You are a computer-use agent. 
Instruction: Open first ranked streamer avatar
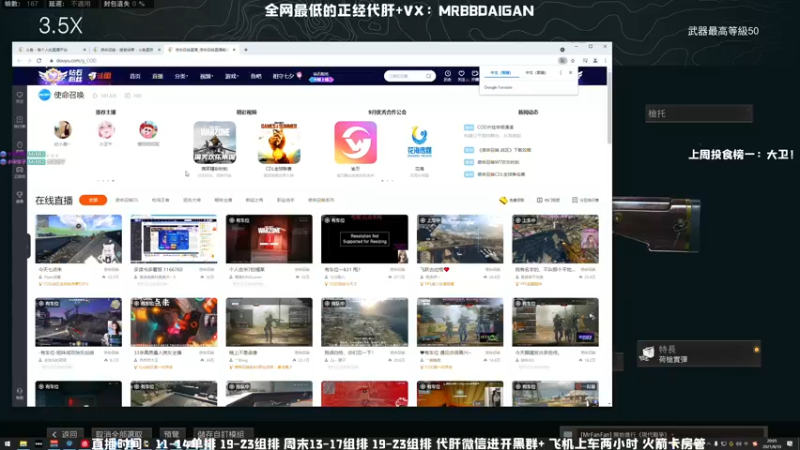click(63, 130)
